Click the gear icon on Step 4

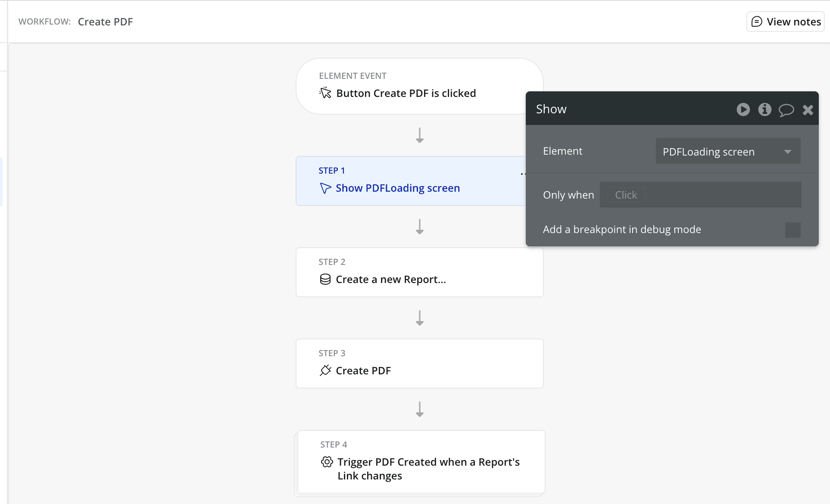pyautogui.click(x=327, y=462)
